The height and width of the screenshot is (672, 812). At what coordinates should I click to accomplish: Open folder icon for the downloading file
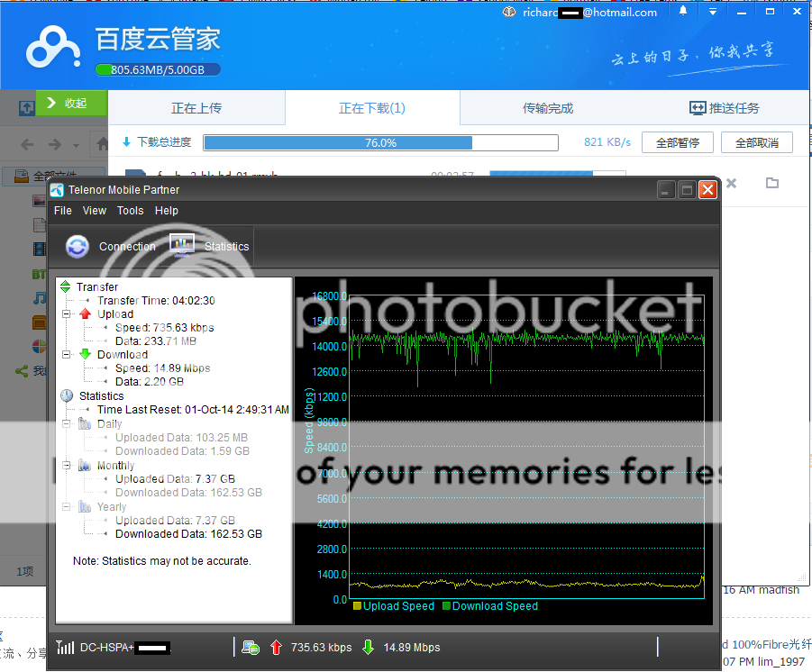(771, 183)
